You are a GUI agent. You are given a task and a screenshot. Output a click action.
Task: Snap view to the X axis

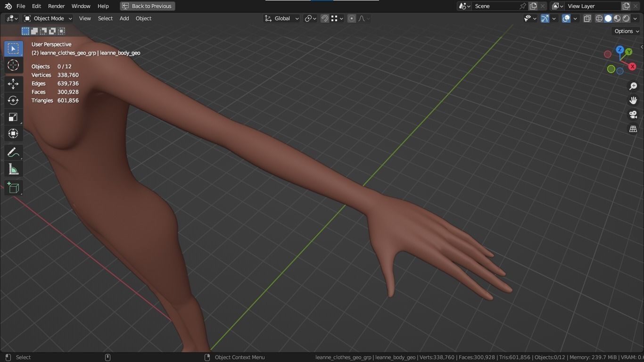632,66
